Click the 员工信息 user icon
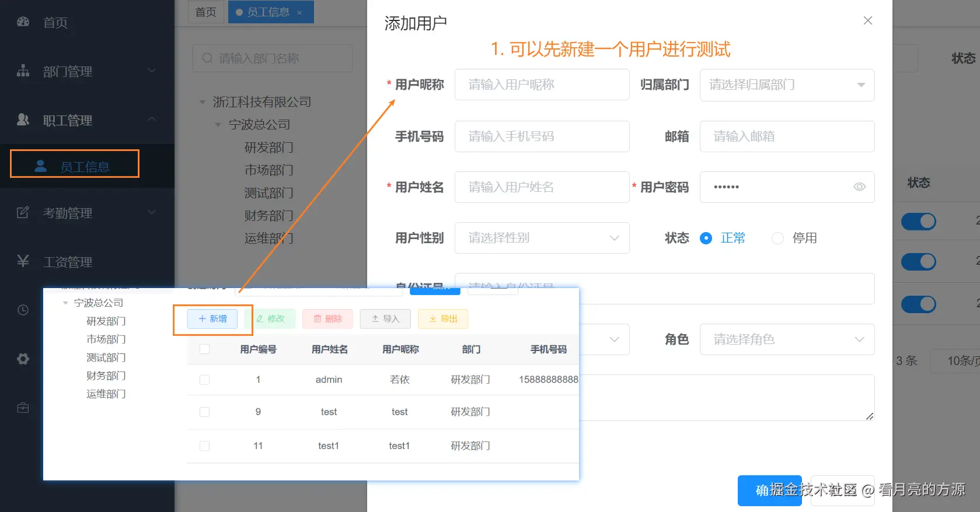This screenshot has height=512, width=980. pos(40,166)
